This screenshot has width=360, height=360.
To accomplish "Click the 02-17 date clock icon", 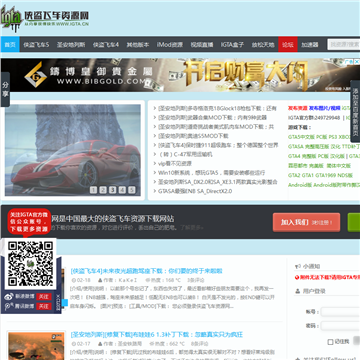I will pyautogui.click(x=74, y=343).
